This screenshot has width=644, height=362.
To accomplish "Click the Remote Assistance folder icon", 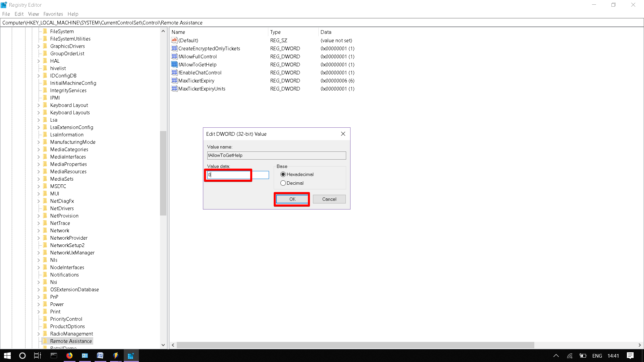I will (x=45, y=341).
